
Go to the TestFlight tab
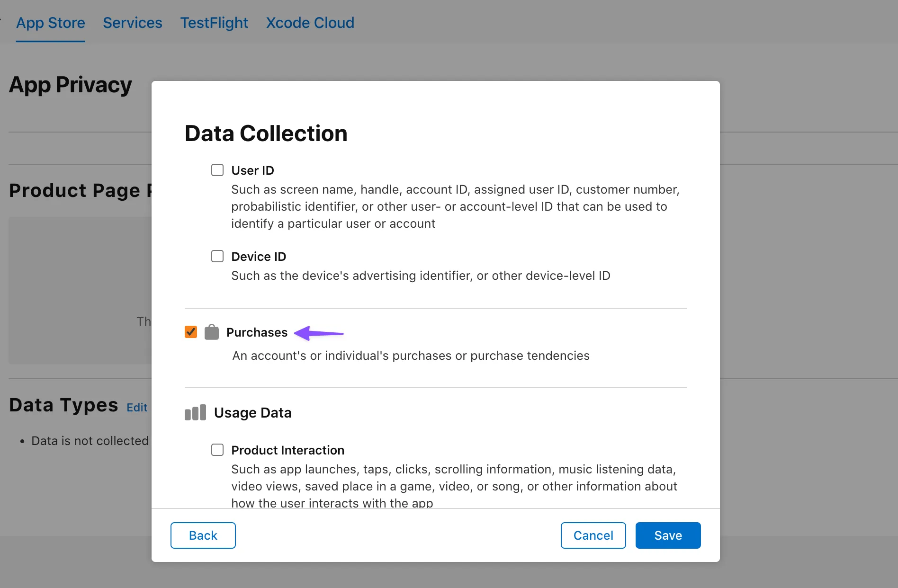(x=214, y=23)
